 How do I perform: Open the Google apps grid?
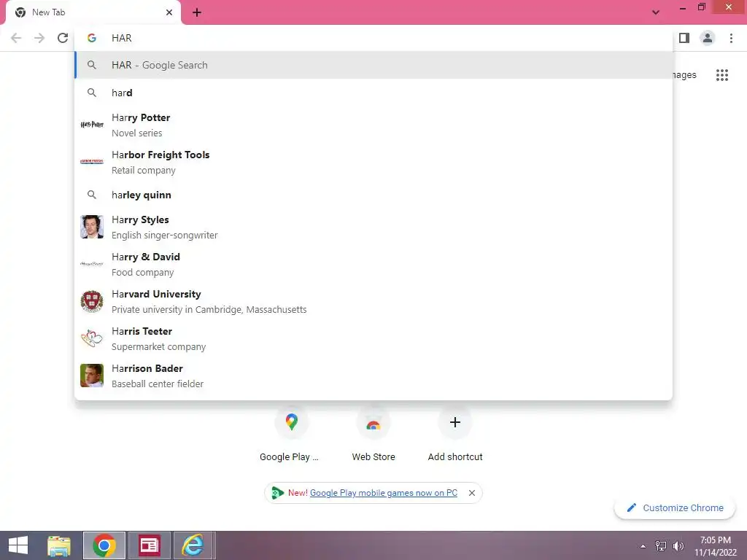722,75
